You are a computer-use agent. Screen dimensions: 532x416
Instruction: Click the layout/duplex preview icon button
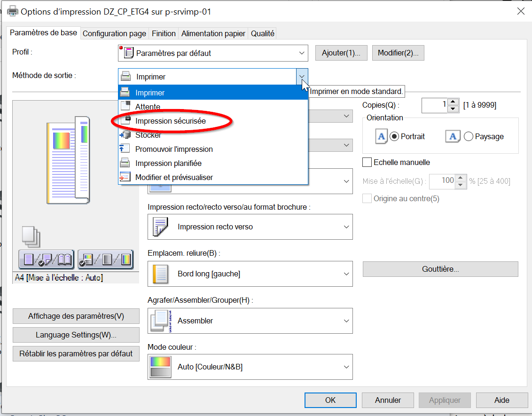[x=47, y=259]
